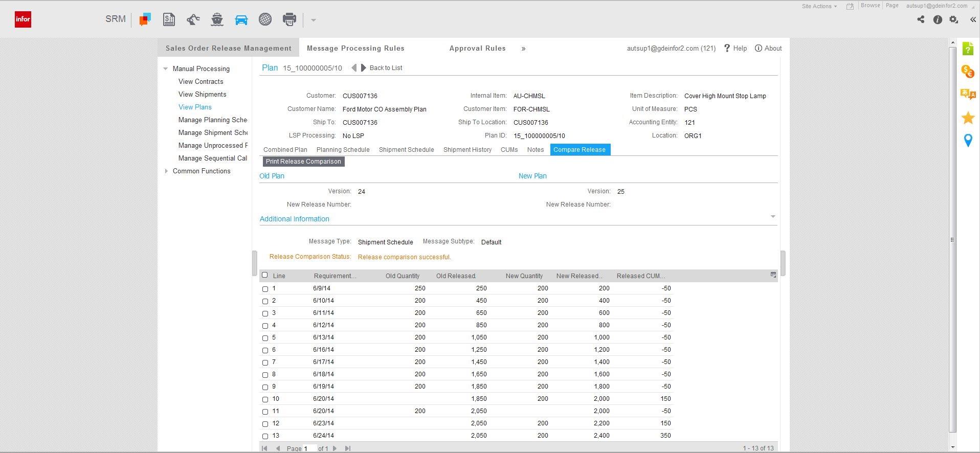Click the Print Release Comparison button
The width and height of the screenshot is (980, 453).
[x=303, y=162]
